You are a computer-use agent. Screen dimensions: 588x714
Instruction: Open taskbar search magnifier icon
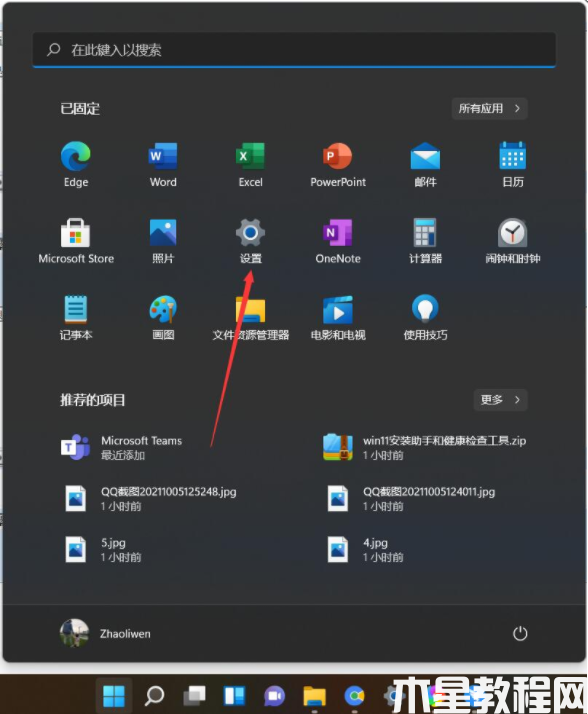coord(154,696)
